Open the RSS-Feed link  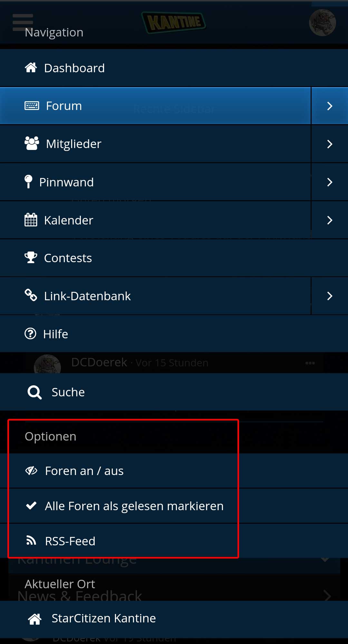[x=70, y=541]
